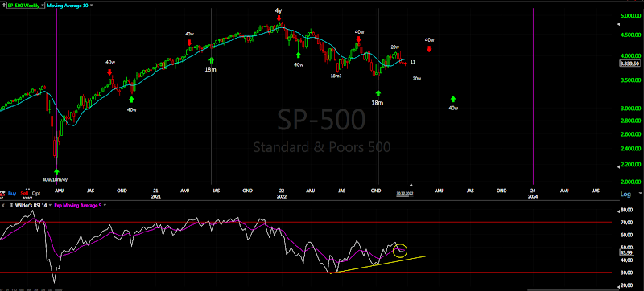644x291 pixels.
Task: Click the Sell button
Action: (25, 193)
